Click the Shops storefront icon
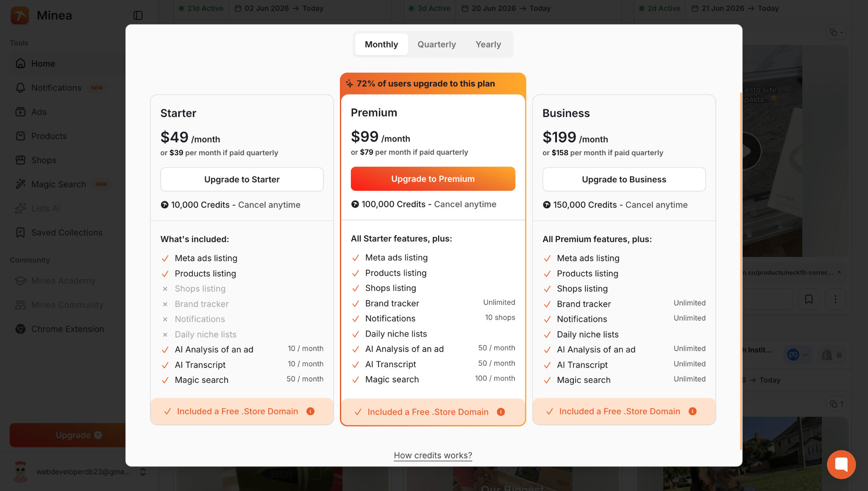 click(x=20, y=160)
